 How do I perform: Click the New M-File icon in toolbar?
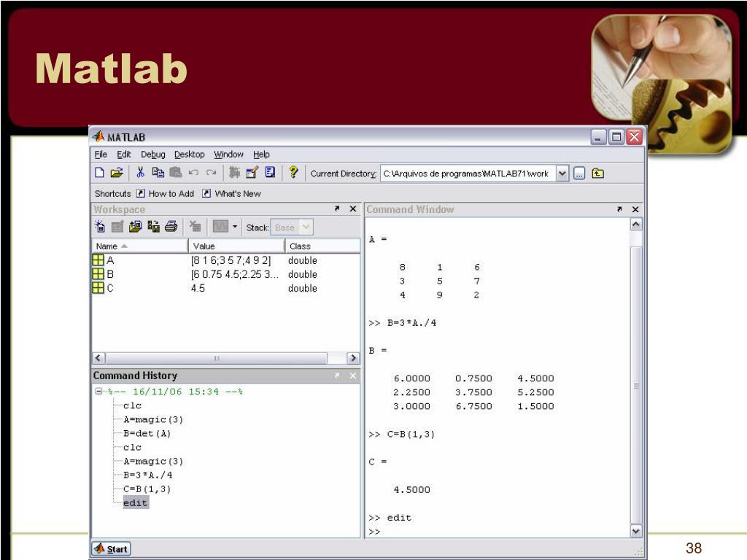(99, 173)
